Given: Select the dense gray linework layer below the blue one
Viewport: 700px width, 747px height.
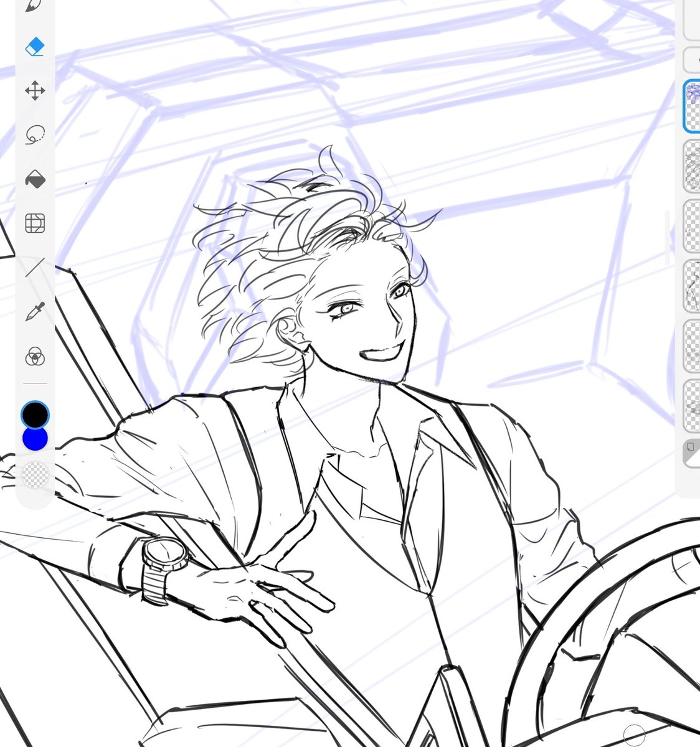Looking at the screenshot, I should point(692,166).
